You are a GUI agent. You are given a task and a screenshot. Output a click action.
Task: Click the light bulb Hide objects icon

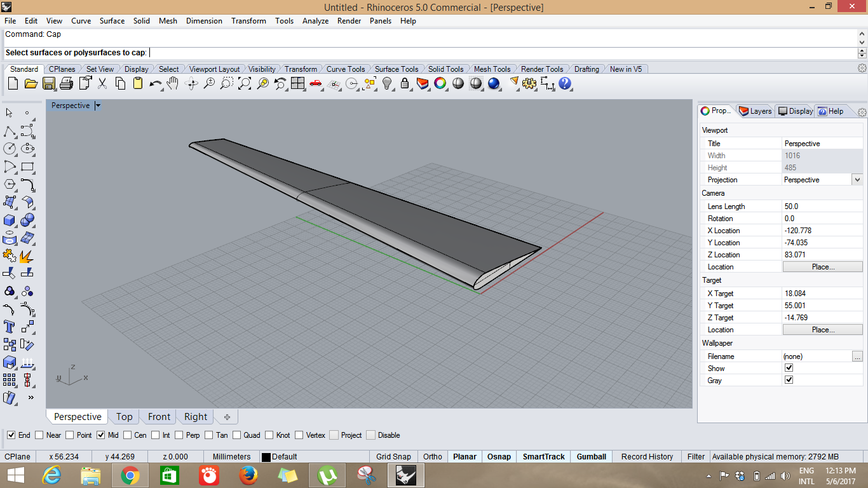pyautogui.click(x=387, y=83)
